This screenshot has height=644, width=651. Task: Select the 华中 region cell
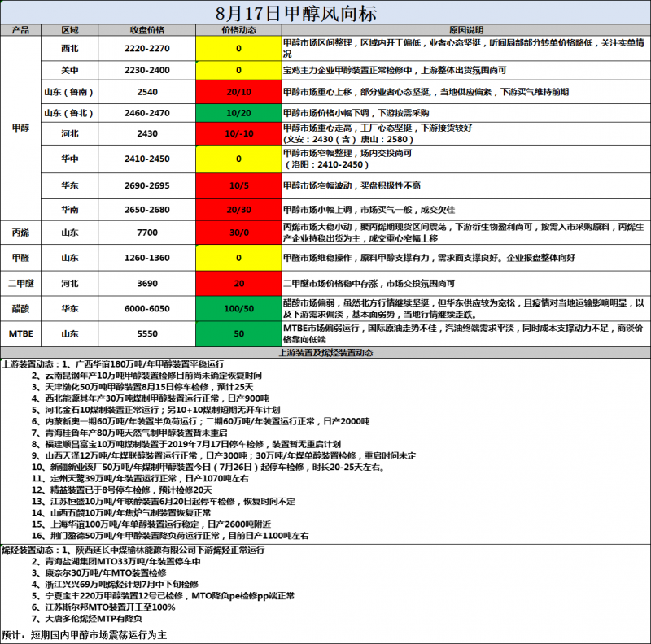coord(70,159)
